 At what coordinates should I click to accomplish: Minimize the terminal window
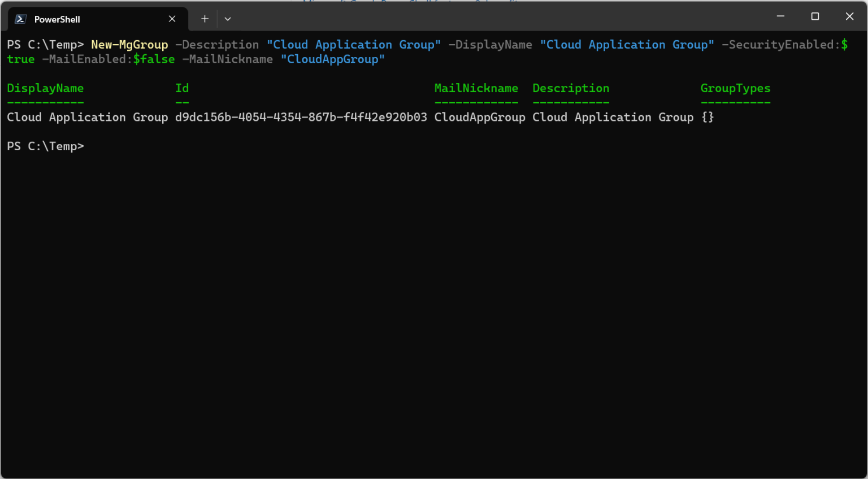pos(780,16)
